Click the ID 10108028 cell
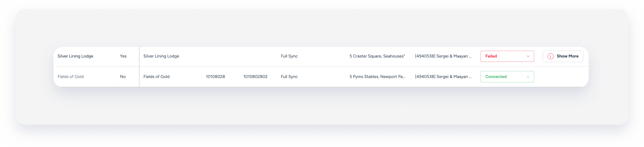This screenshot has height=147, width=644. 215,77
